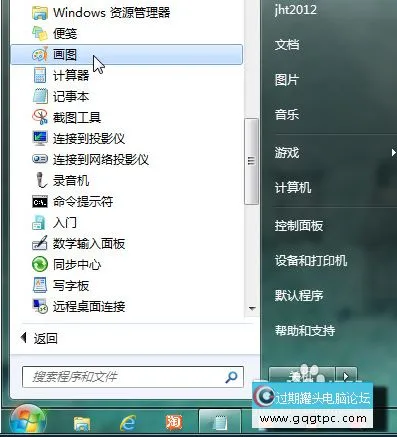Open the orange 淘 taskbar icon
Viewport: 397px width, 437px height.
click(174, 423)
